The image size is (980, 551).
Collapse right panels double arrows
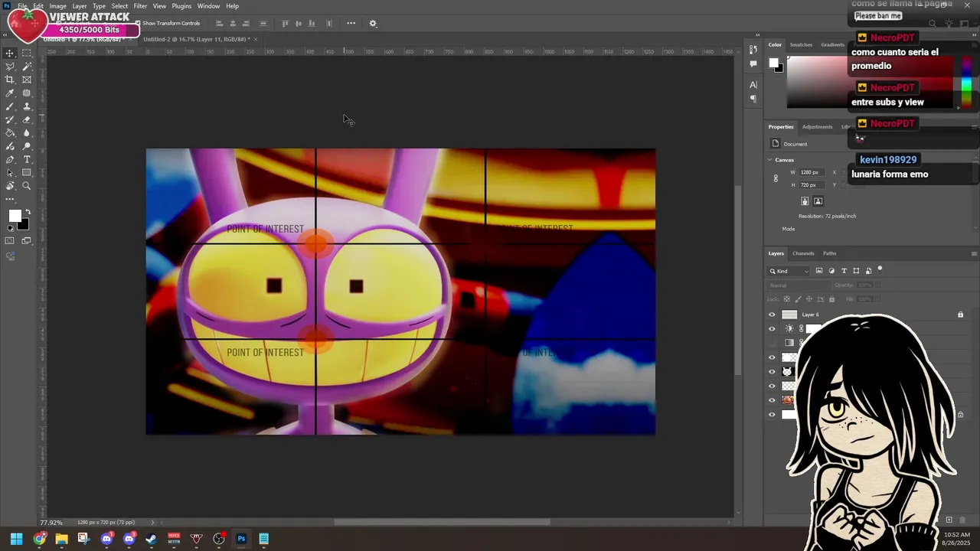point(973,35)
